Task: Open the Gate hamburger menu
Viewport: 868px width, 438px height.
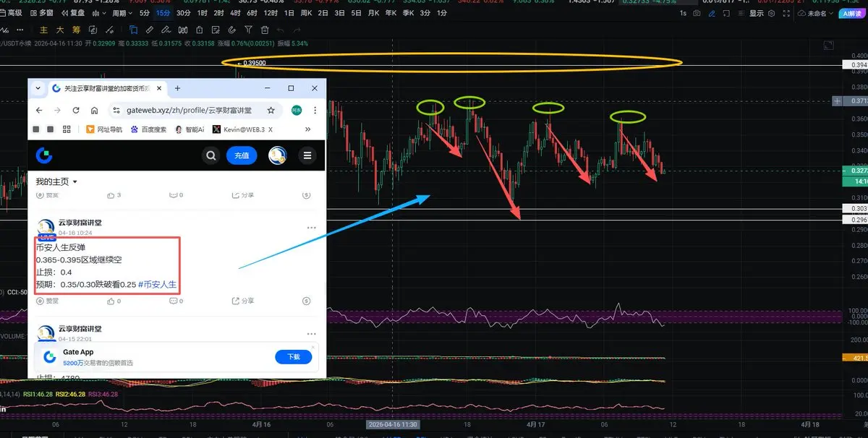Action: (308, 155)
